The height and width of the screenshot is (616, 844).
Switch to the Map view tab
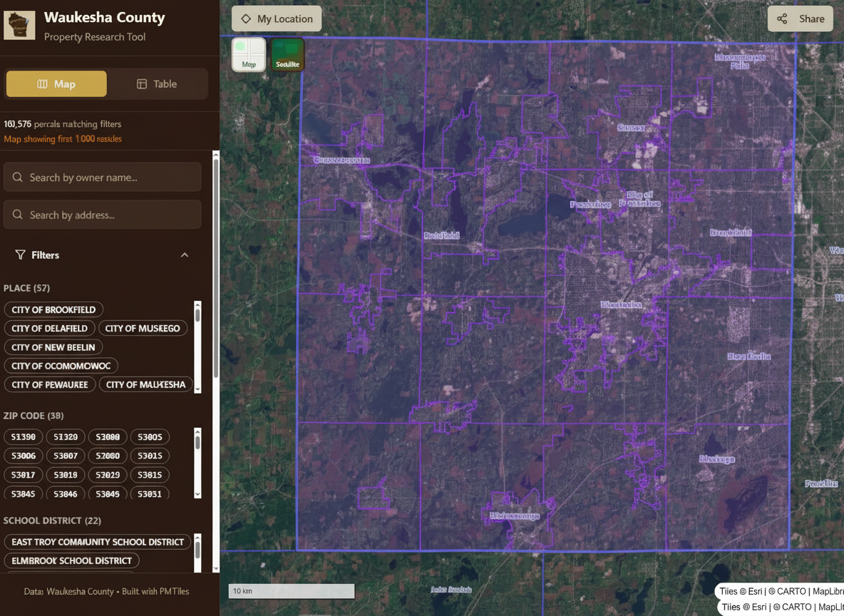point(56,84)
